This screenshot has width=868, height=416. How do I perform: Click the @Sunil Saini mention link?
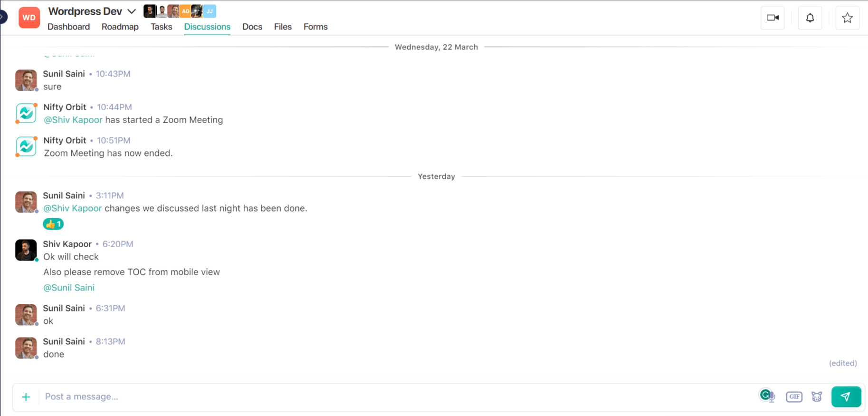pyautogui.click(x=69, y=288)
